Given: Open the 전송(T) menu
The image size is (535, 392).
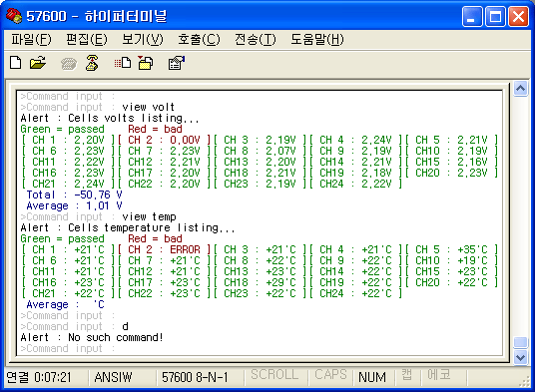Looking at the screenshot, I should 256,40.
